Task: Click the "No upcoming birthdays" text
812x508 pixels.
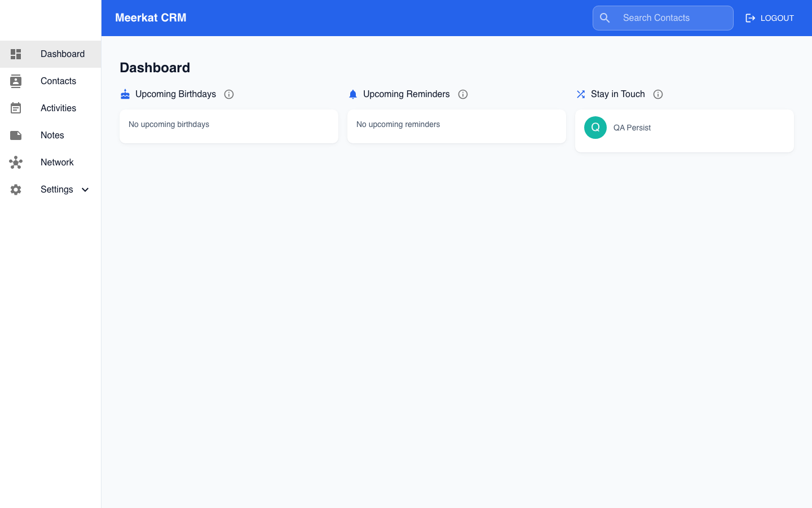Action: click(x=169, y=124)
